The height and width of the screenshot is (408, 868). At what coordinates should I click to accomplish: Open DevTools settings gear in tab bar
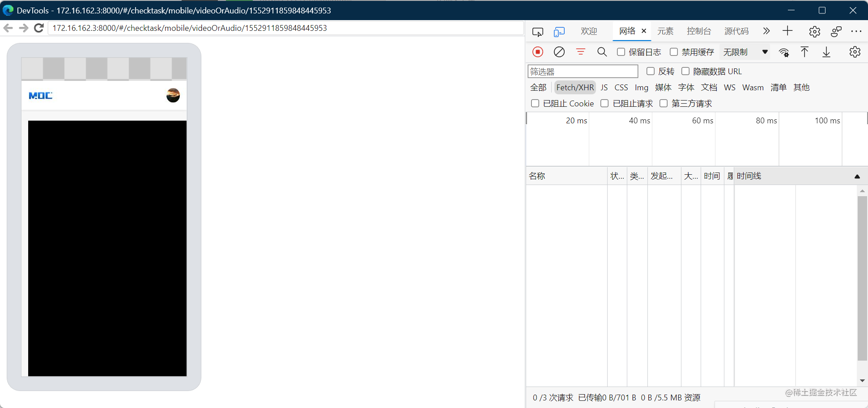tap(814, 31)
